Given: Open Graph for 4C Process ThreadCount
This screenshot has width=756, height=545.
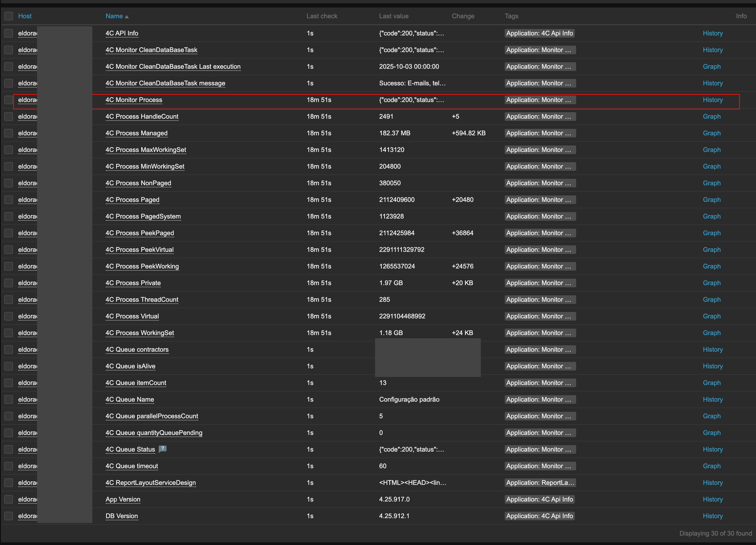Looking at the screenshot, I should pos(711,299).
